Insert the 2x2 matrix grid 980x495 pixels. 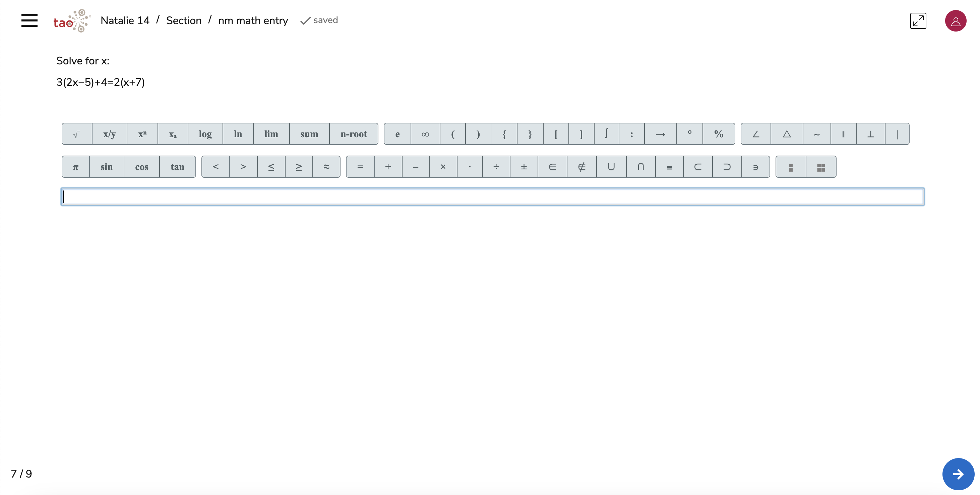click(820, 167)
